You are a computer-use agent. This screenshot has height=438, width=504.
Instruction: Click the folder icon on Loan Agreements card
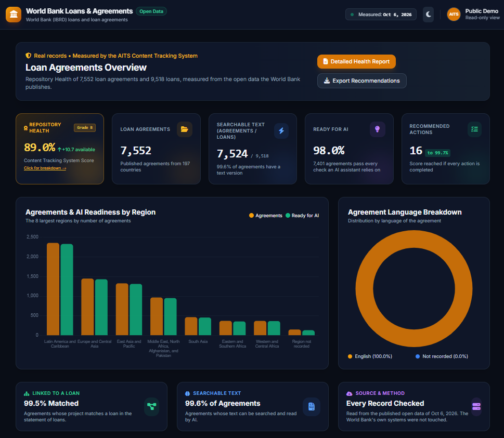(185, 129)
